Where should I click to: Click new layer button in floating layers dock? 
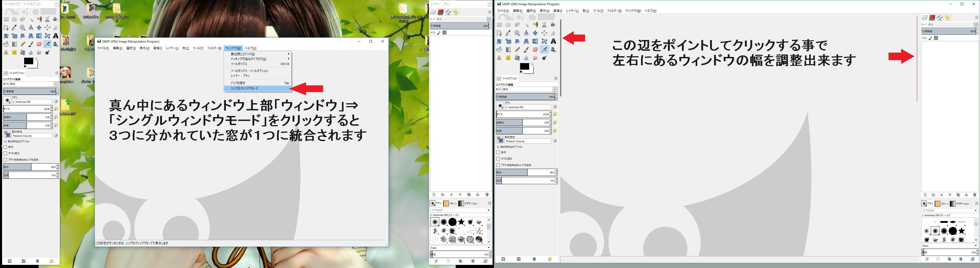tap(434, 195)
